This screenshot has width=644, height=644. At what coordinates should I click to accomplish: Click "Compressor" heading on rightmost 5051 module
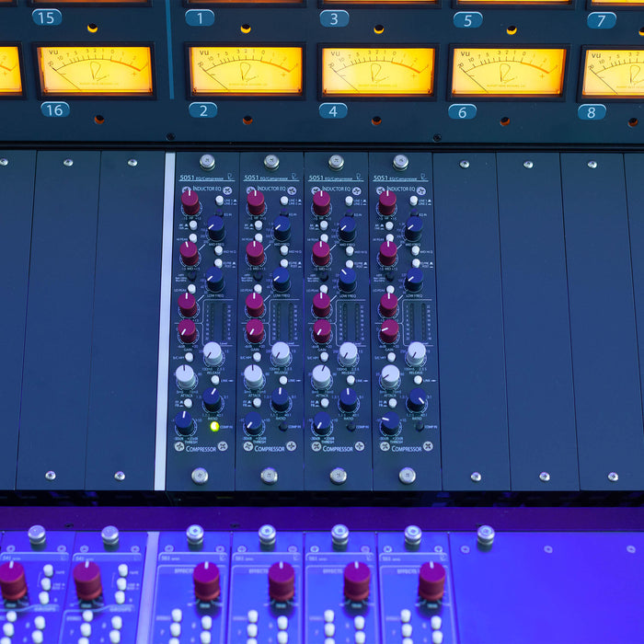pos(407,449)
